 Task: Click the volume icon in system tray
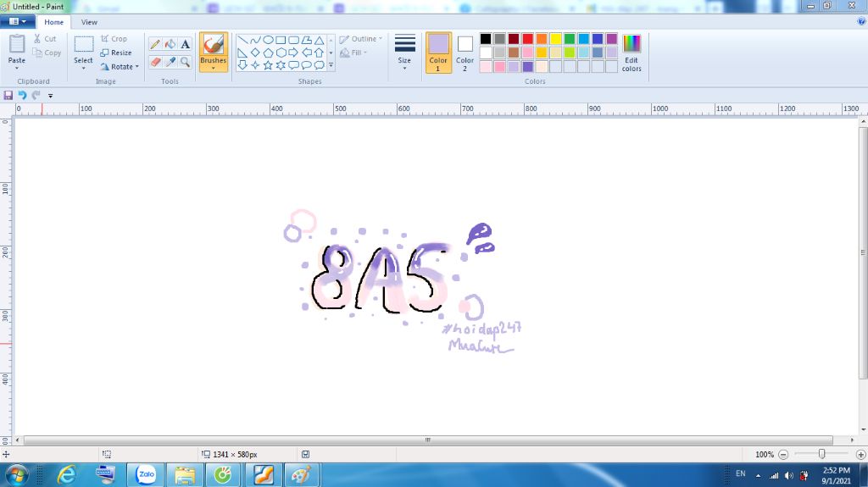[x=789, y=475]
